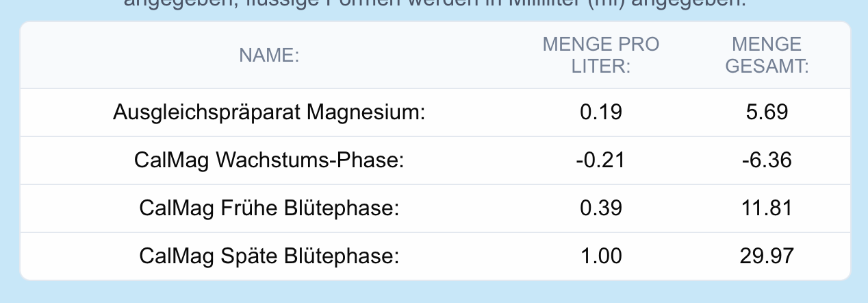Screen dimensions: 868x303
Task: Click the 0.19 per-liter value
Action: (600, 112)
